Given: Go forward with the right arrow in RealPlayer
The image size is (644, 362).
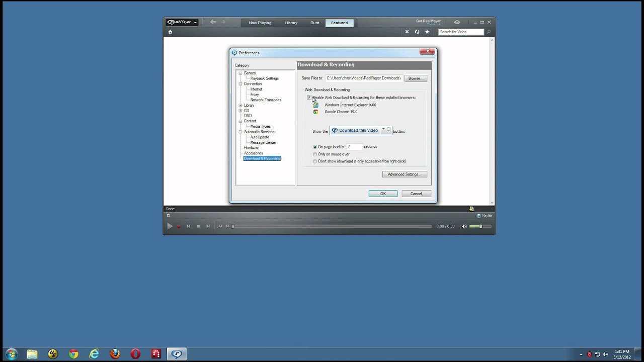Looking at the screenshot, I should tap(223, 22).
